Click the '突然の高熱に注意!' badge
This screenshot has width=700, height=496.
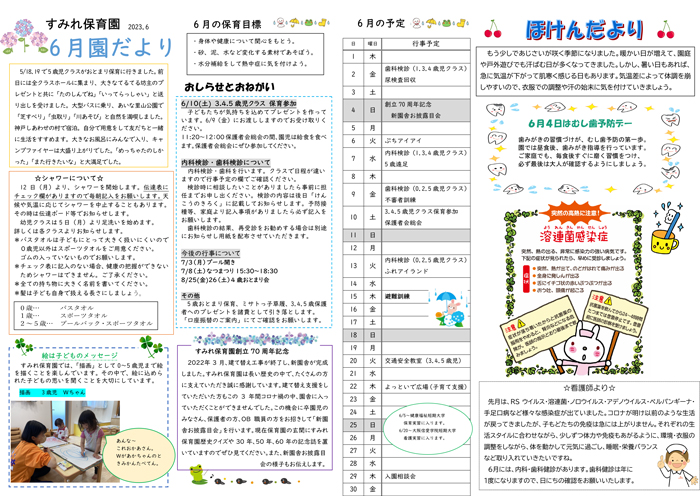point(575,213)
